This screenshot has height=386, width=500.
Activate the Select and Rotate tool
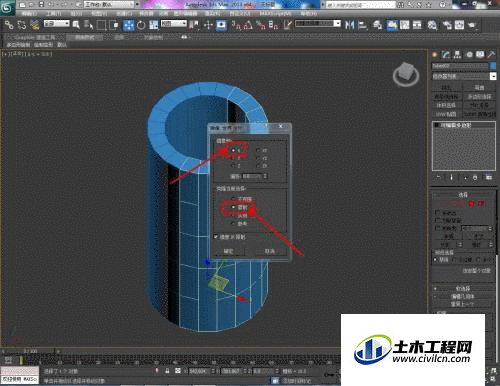point(141,25)
